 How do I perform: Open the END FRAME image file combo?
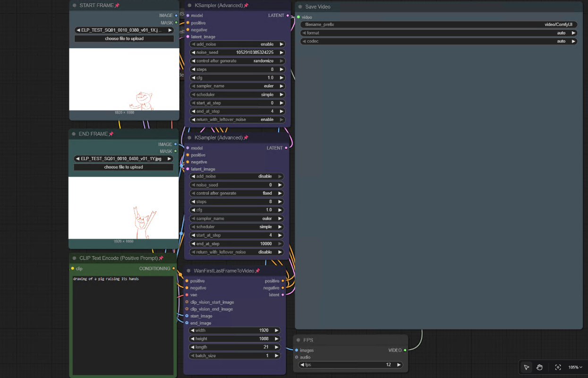click(x=124, y=159)
